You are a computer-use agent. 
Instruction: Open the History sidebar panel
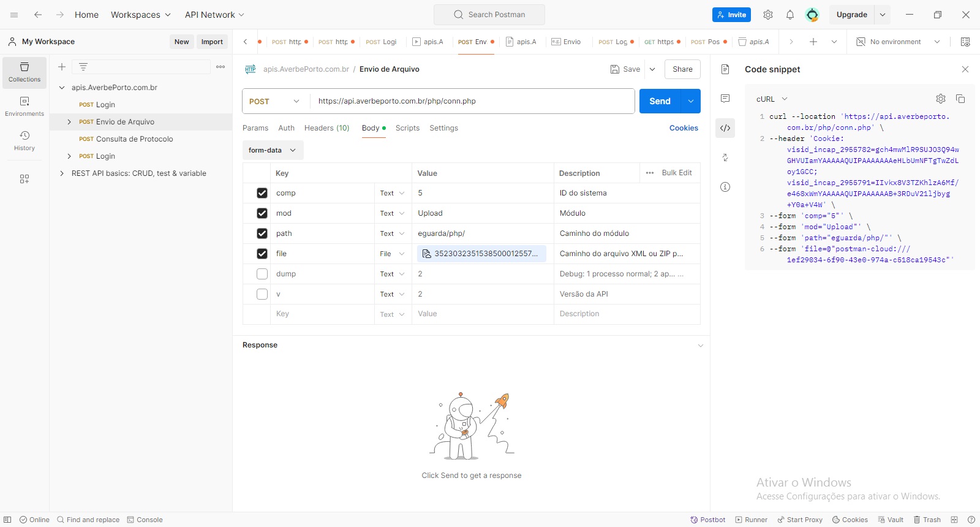click(24, 140)
